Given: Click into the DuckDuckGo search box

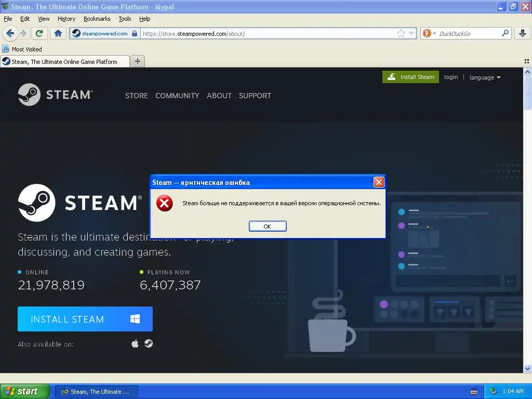Looking at the screenshot, I should [468, 34].
